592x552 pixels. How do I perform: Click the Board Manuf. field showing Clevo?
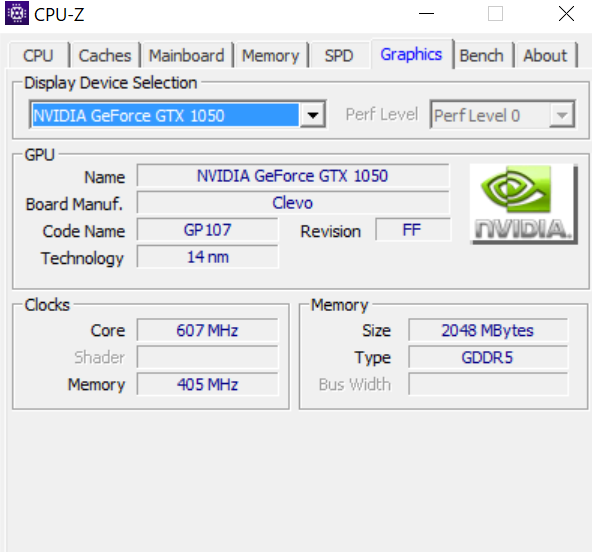pyautogui.click(x=293, y=203)
